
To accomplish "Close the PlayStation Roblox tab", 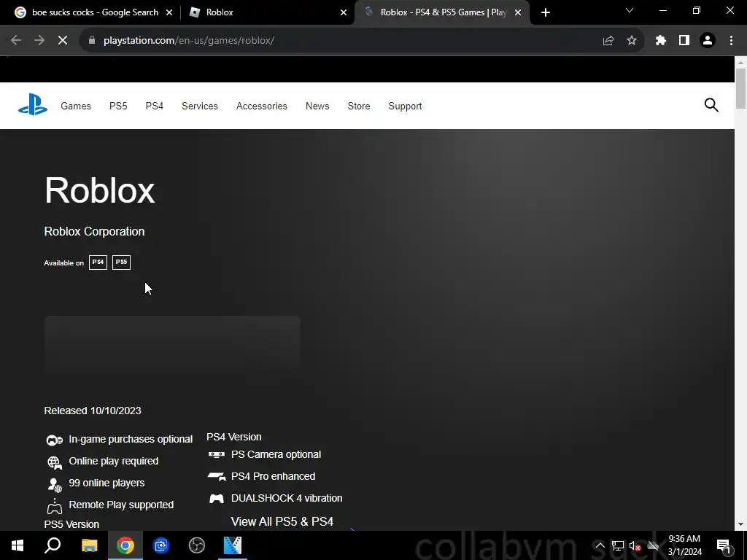I will click(x=518, y=12).
